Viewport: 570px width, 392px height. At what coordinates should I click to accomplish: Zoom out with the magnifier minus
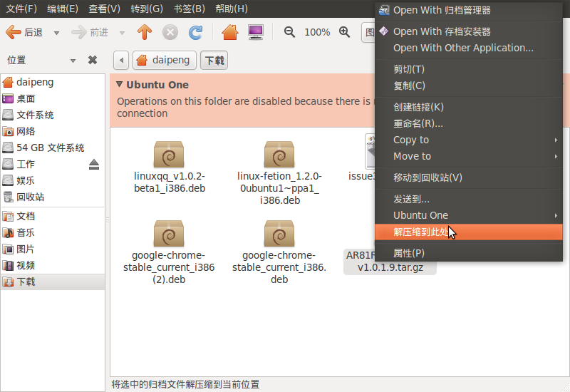pyautogui.click(x=290, y=32)
